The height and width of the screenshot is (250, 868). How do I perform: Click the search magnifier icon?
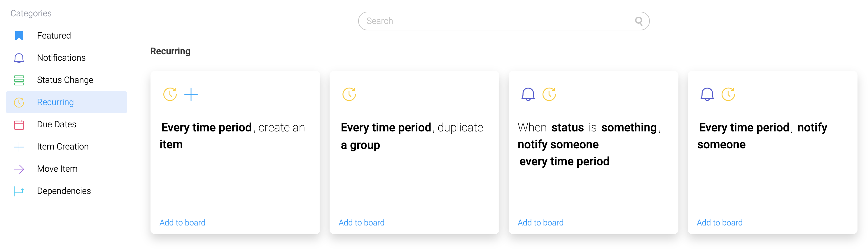pyautogui.click(x=638, y=21)
